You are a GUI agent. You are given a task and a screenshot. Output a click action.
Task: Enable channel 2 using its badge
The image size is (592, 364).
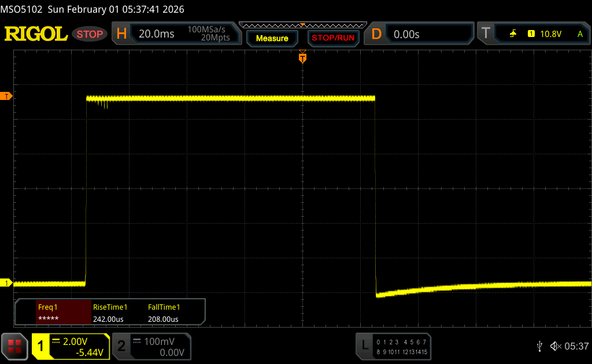point(121,346)
